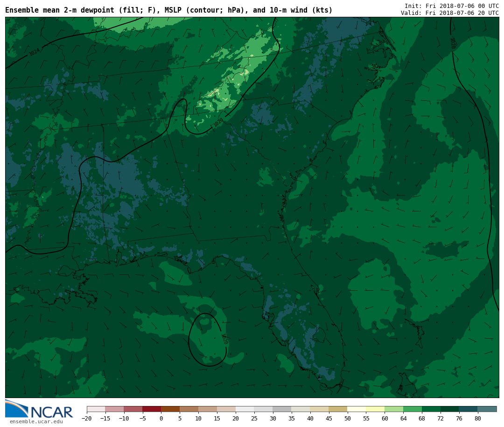504x427 pixels.
Task: Click the grey-blue swatch right of 80
Action: click(x=487, y=409)
